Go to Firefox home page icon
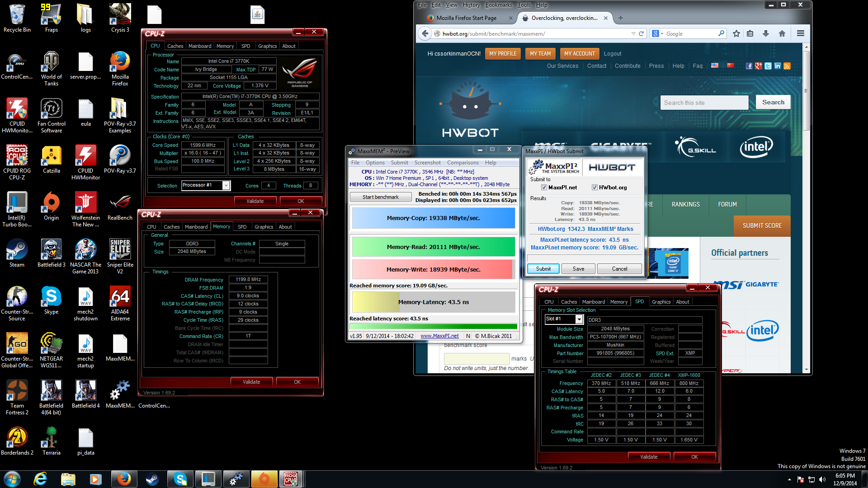 click(x=782, y=33)
